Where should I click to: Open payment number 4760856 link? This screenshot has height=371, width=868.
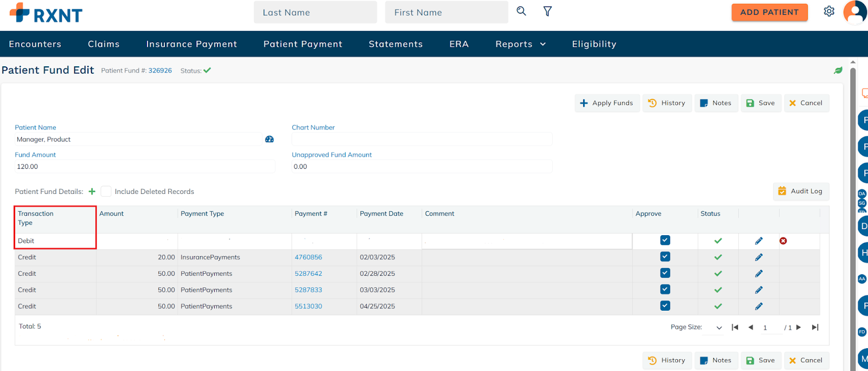tap(308, 257)
